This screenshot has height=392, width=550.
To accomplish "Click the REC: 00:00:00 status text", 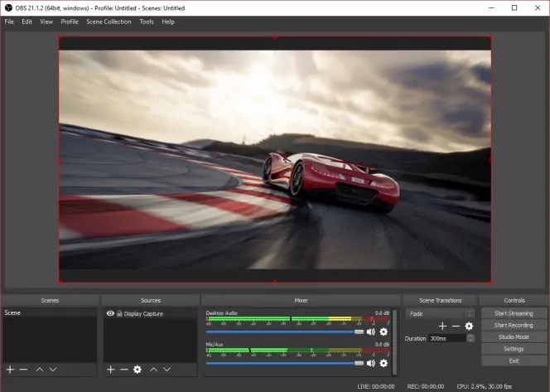I will [426, 386].
